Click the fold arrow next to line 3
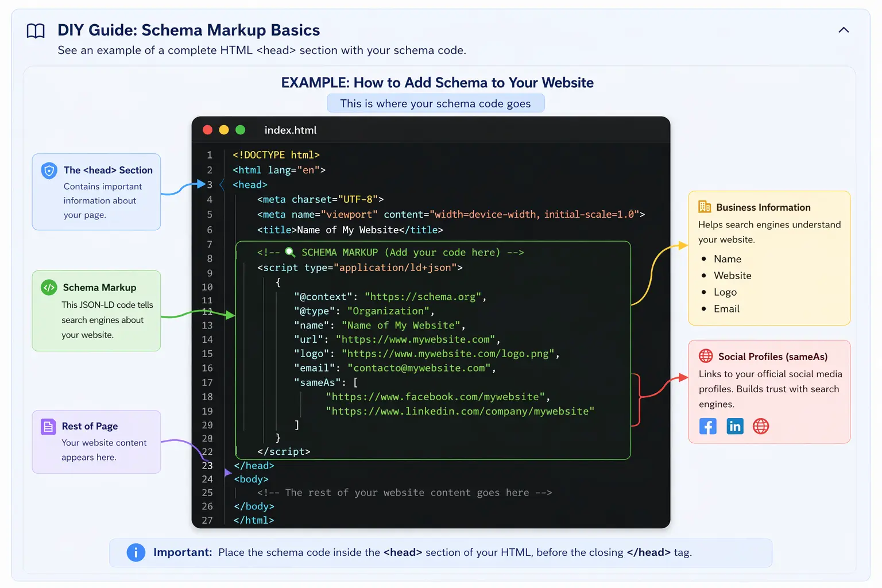882x588 pixels. click(x=222, y=185)
